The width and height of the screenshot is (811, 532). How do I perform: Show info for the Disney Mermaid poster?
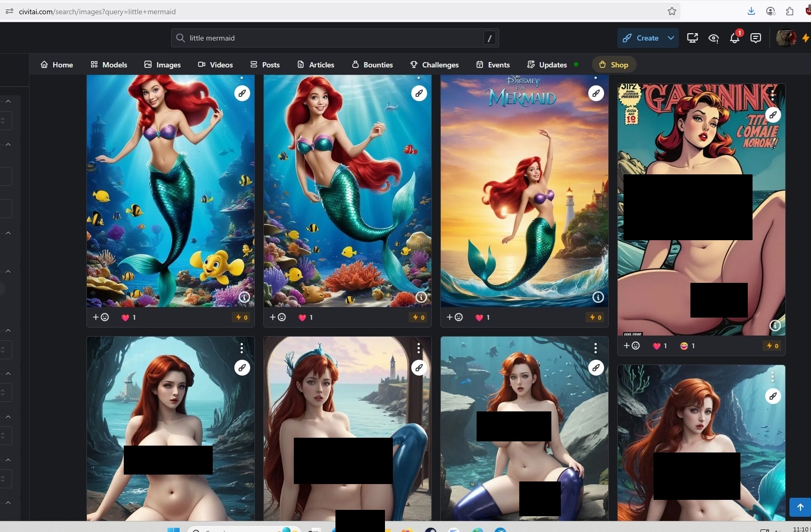(x=598, y=297)
